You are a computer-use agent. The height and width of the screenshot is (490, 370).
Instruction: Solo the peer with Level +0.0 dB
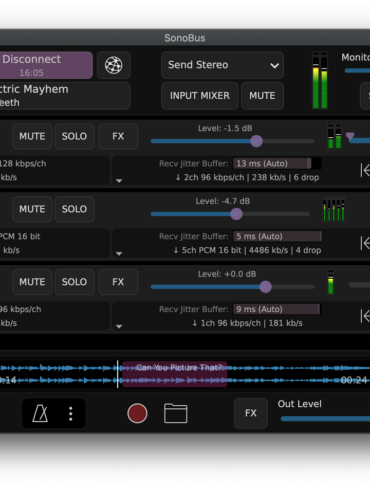pos(74,282)
